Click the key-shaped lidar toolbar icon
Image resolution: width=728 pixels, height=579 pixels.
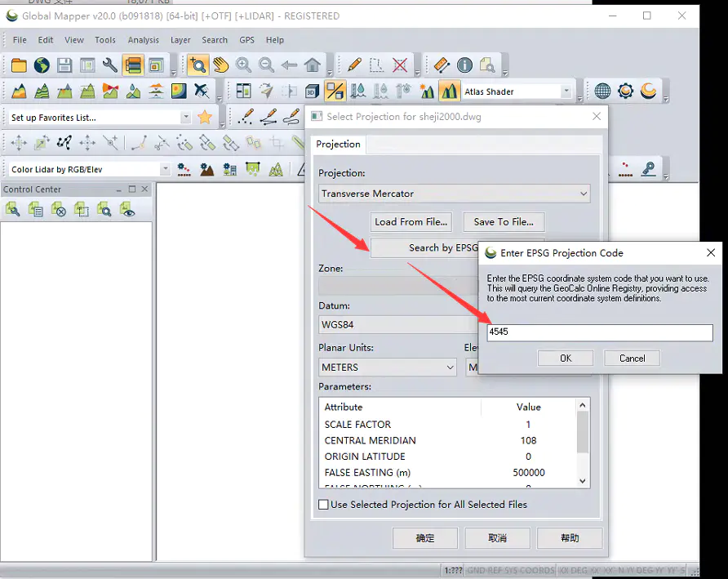648,169
